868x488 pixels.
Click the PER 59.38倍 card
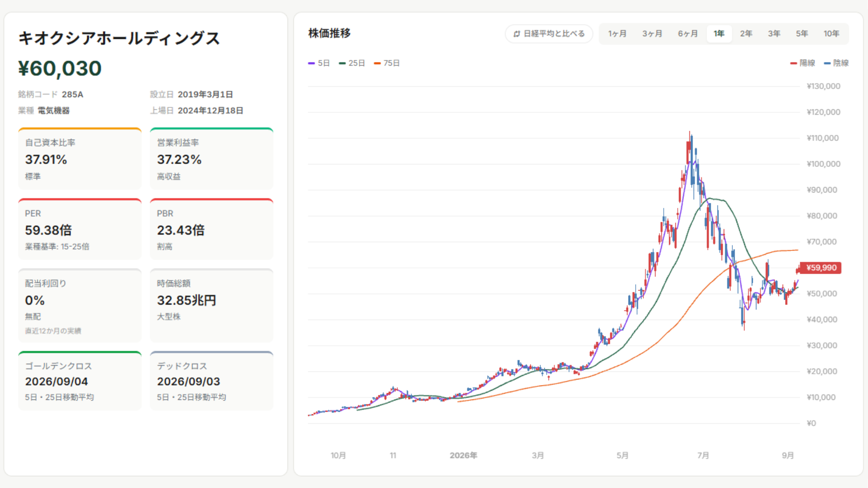[x=80, y=229]
